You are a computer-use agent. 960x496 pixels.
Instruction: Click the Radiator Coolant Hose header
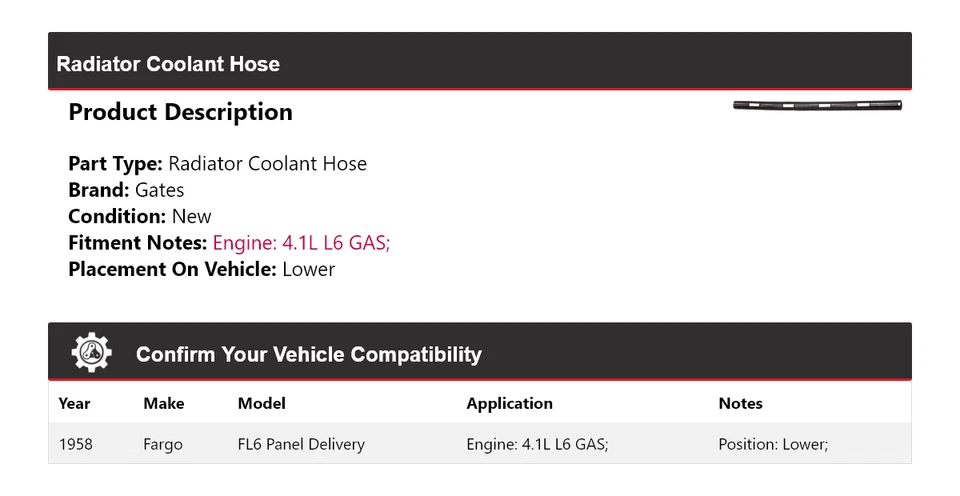click(x=168, y=64)
